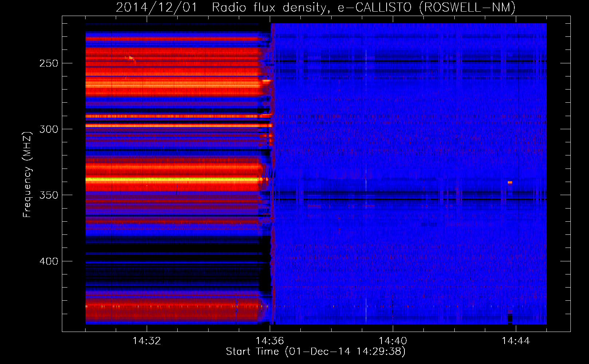Screen dimensions: 589x364
Task: Click the 400 frequency tick label
Action: click(49, 261)
